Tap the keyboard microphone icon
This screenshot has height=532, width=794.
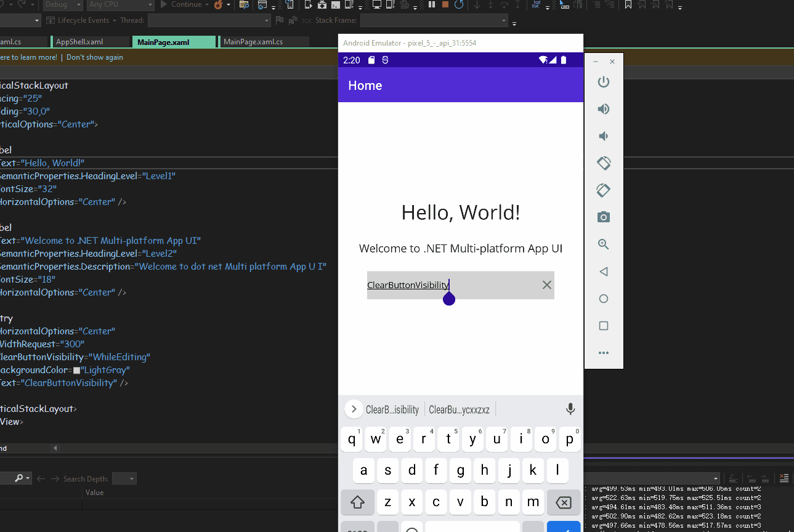tap(570, 409)
